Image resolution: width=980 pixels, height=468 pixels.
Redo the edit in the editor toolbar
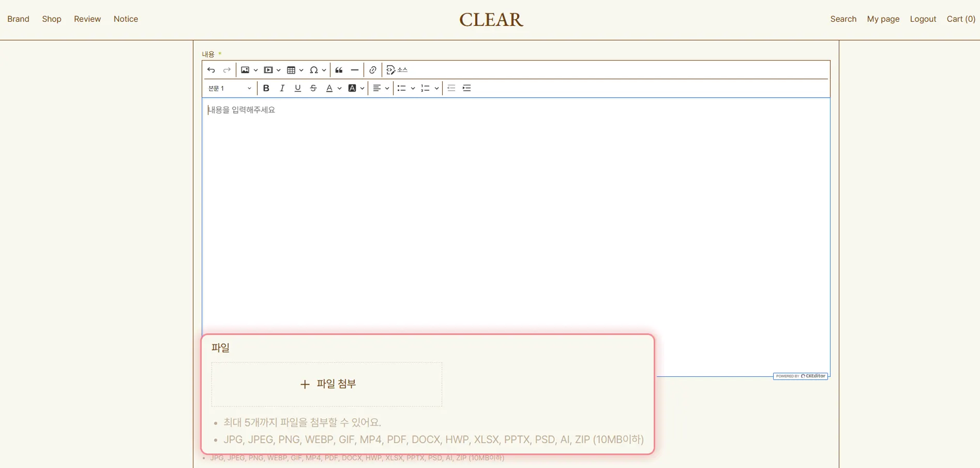click(x=227, y=70)
